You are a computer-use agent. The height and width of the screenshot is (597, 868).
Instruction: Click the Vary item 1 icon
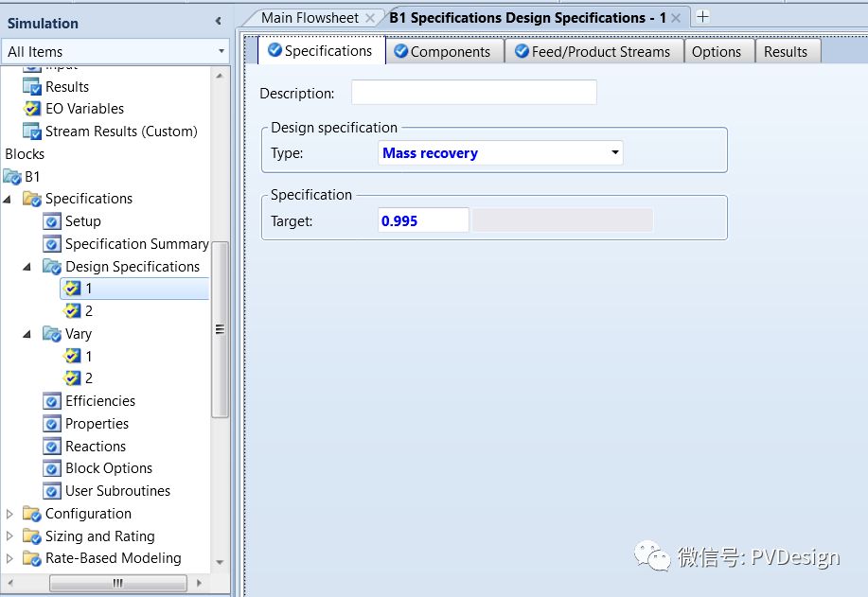pos(72,356)
